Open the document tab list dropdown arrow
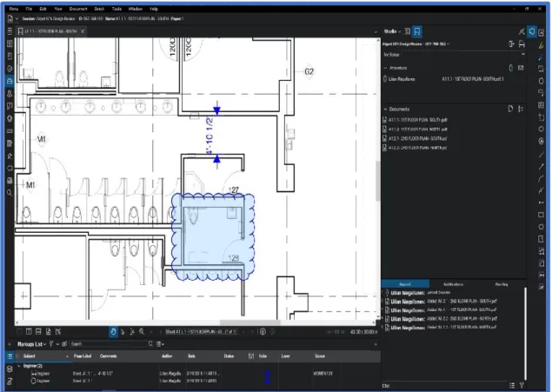The image size is (552, 392). coord(376,31)
